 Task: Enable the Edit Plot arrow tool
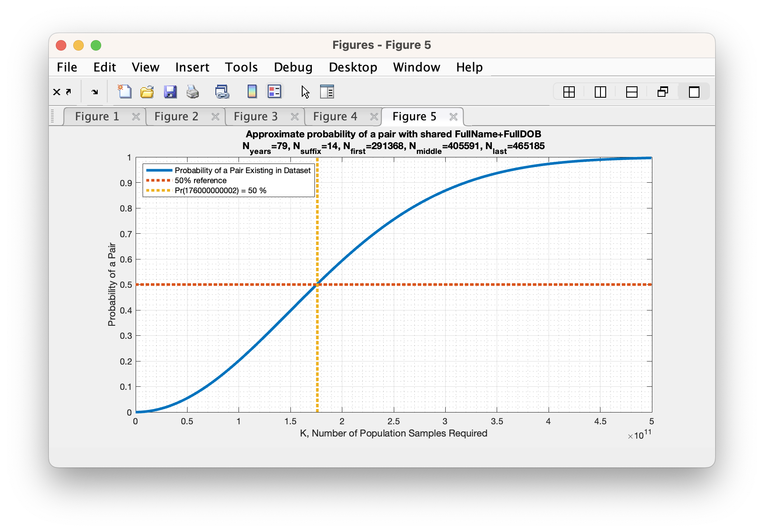point(305,92)
